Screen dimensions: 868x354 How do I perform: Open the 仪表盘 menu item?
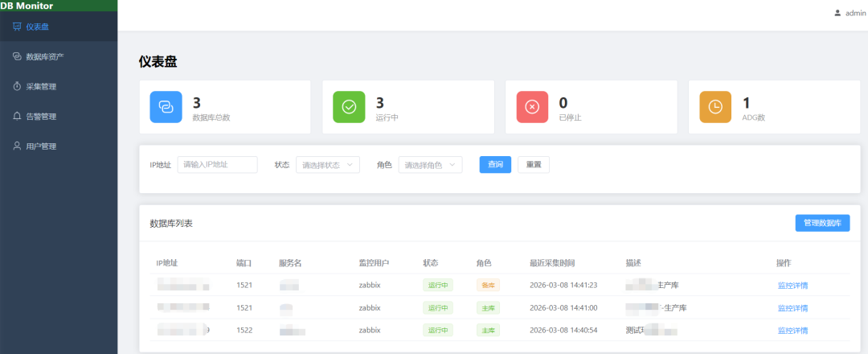59,26
